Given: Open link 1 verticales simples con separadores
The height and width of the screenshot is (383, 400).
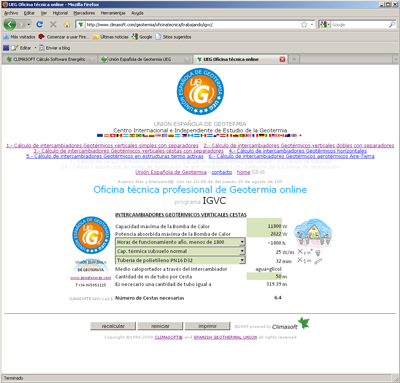Looking at the screenshot, I should pos(102,146).
